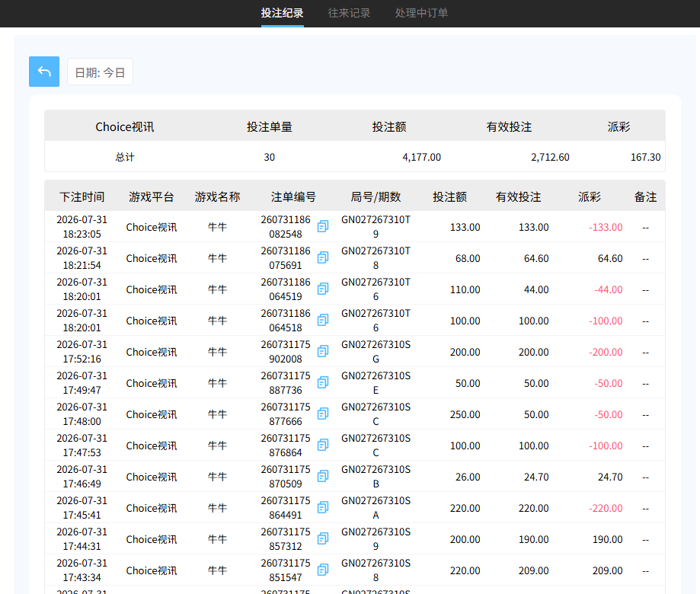Click the 总计 row label
This screenshot has height=594, width=700.
coord(125,157)
